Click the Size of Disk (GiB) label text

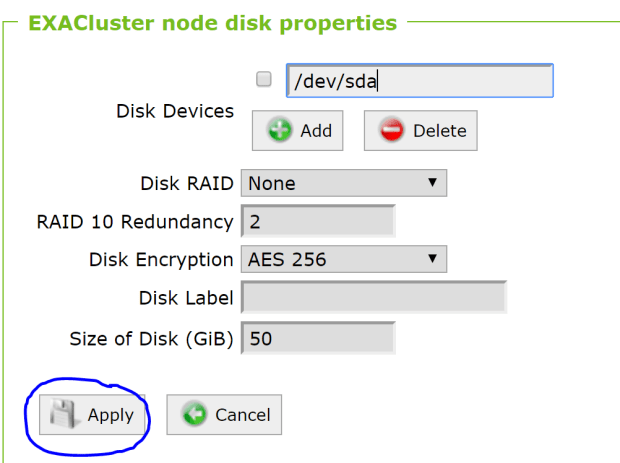[x=151, y=339]
